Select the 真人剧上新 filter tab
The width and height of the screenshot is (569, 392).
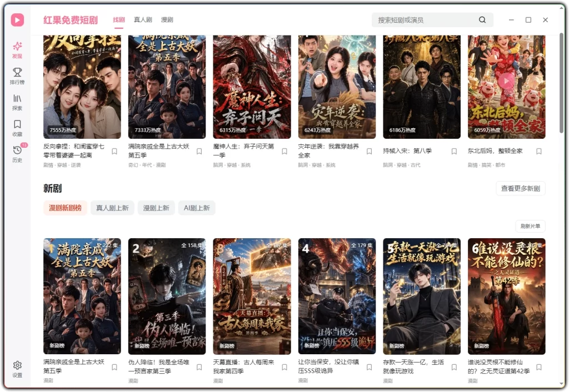(112, 208)
